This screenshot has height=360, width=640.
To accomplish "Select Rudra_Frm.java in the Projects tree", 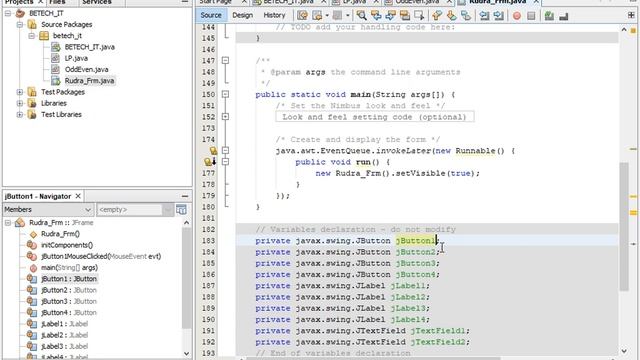I will click(x=89, y=81).
